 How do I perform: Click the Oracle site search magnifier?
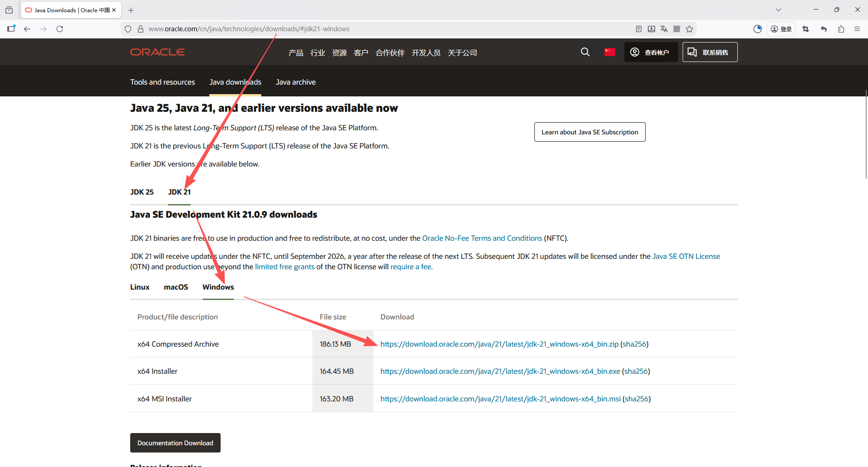[x=585, y=52]
